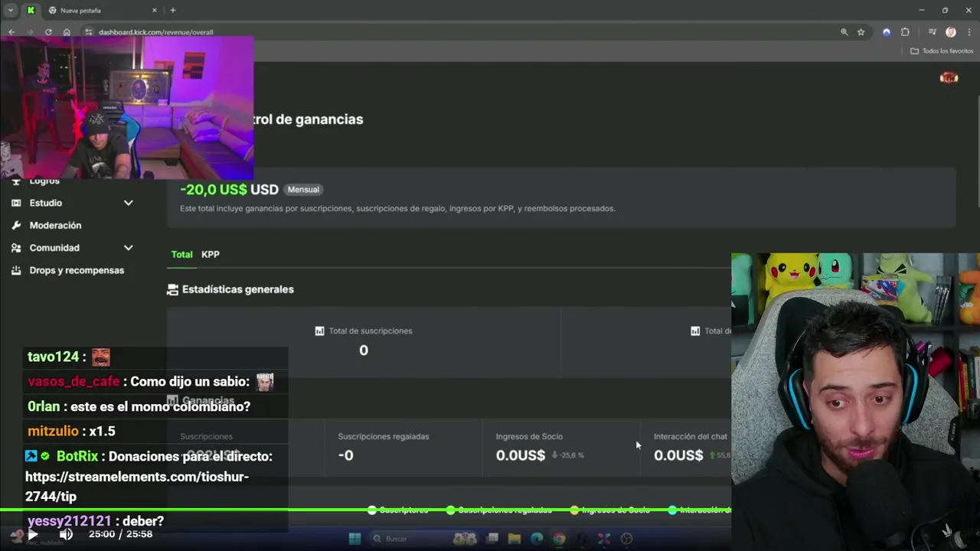
Task: Open Microsoft Edge from the taskbar
Action: click(537, 539)
